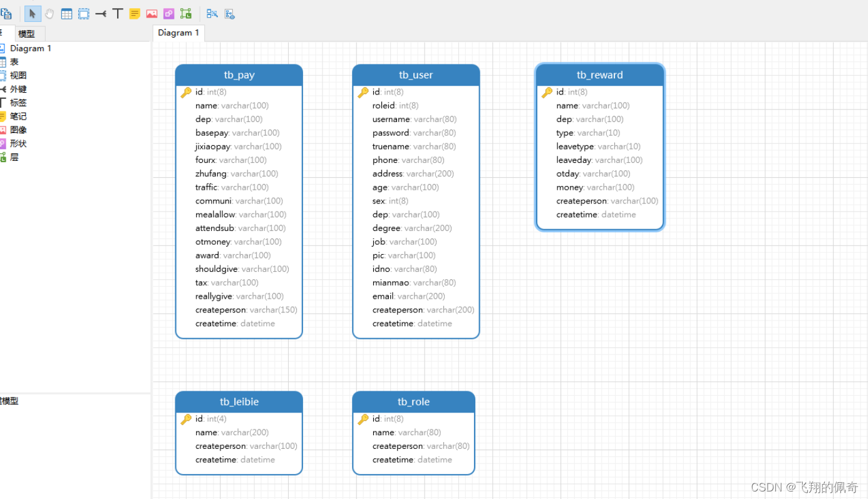Viewport: 868px width, 499px height.
Task: Click primary key icon in tb_reward
Action: point(547,93)
